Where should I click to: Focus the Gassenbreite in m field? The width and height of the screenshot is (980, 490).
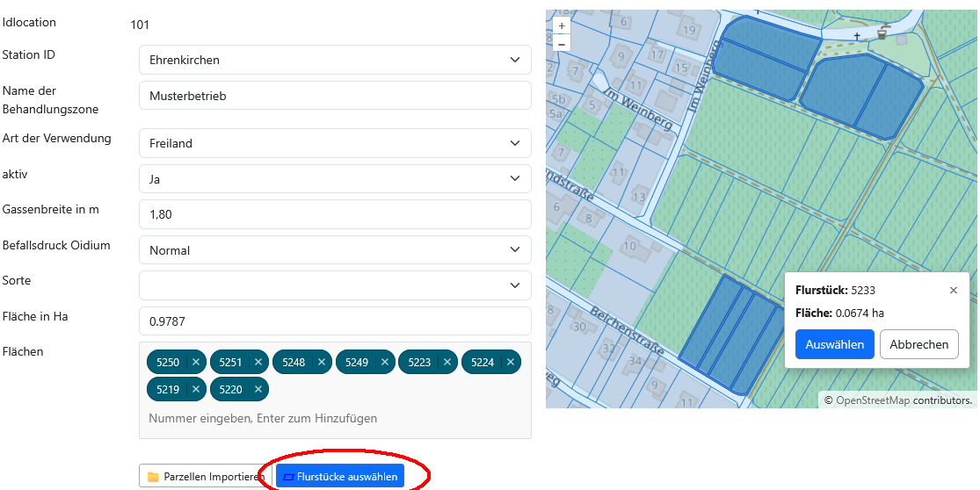point(335,214)
